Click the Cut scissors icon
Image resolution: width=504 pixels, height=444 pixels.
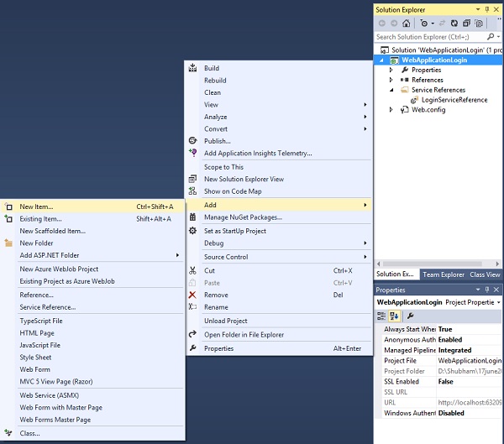point(192,270)
